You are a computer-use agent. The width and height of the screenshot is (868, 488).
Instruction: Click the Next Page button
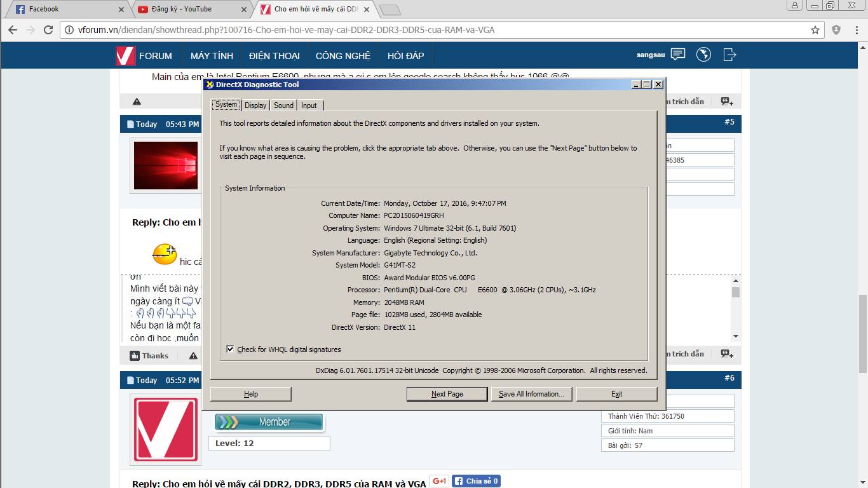447,394
